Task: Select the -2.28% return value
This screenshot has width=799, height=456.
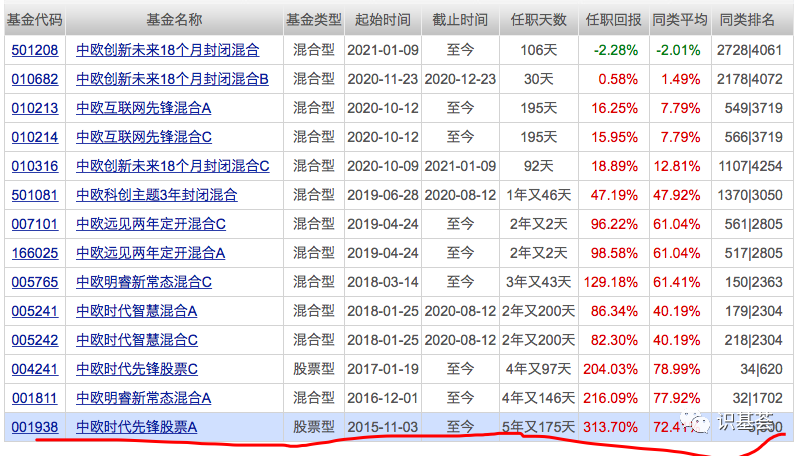Action: 616,50
